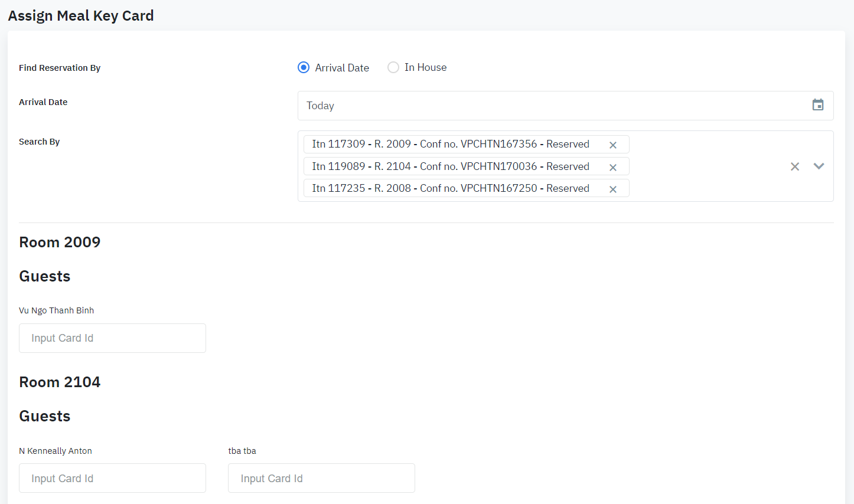The width and height of the screenshot is (854, 504).
Task: Select the In House radio button
Action: [393, 67]
